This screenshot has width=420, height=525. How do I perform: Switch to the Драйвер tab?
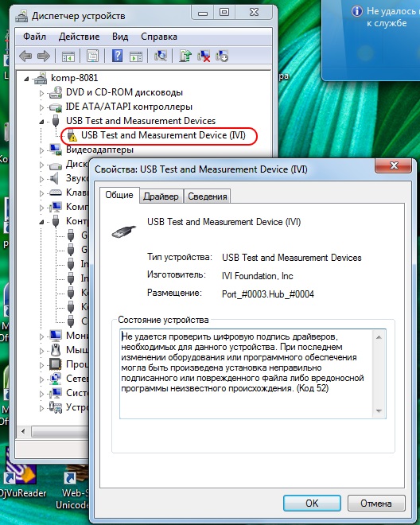(161, 196)
